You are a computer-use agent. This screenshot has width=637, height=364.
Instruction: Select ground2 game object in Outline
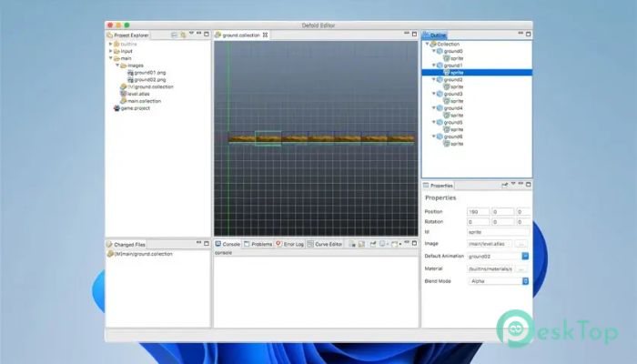pyautogui.click(x=453, y=80)
